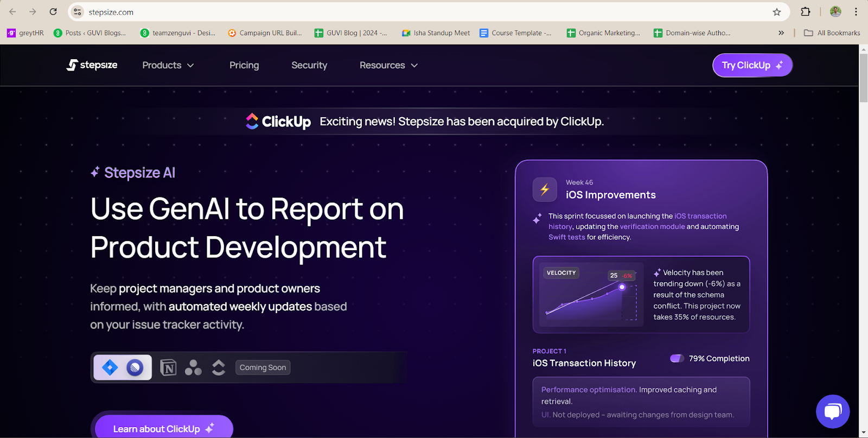This screenshot has height=438, width=868.
Task: Click the browser back arrow
Action: point(12,11)
